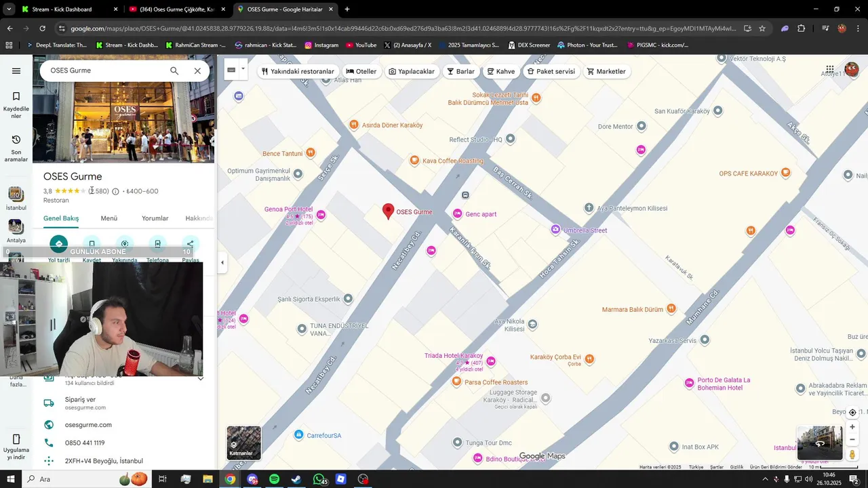
Task: Open a new browser tab
Action: click(347, 9)
